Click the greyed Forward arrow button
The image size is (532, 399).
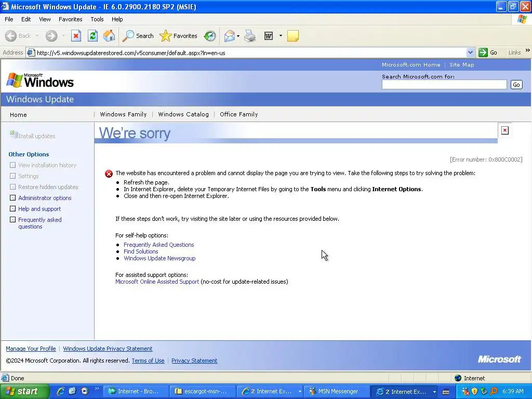click(x=51, y=36)
